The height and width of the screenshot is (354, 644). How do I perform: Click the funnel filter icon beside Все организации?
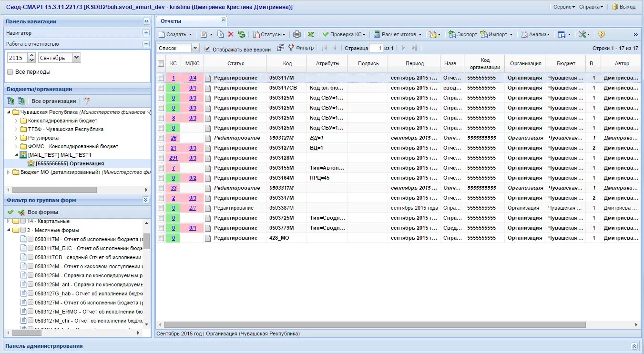[86, 101]
